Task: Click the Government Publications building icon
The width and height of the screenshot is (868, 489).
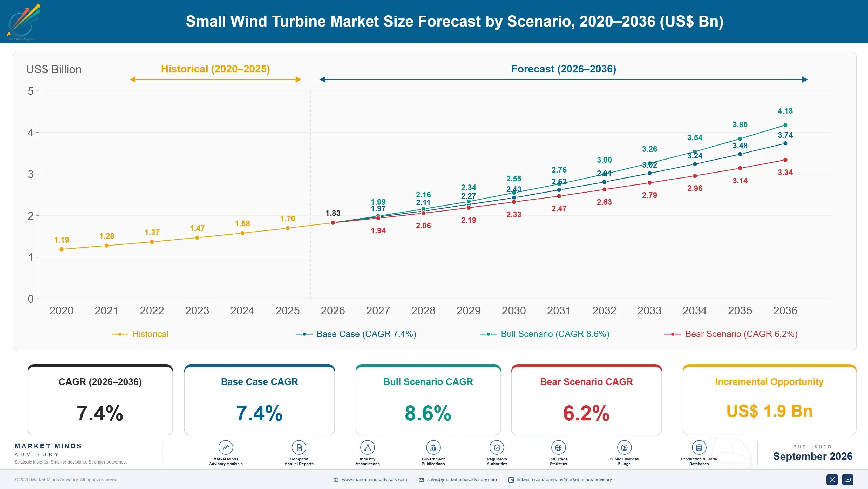Action: click(433, 447)
